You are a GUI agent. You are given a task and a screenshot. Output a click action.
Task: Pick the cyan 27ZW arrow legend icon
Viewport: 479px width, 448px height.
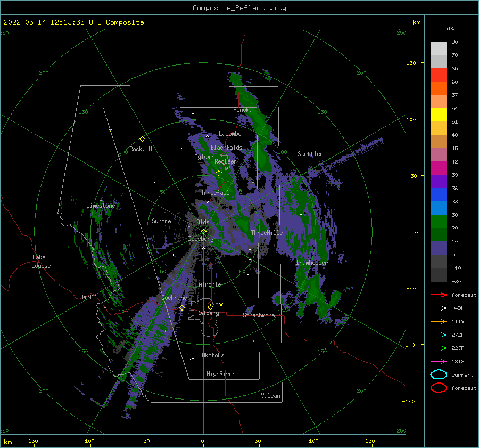click(439, 335)
